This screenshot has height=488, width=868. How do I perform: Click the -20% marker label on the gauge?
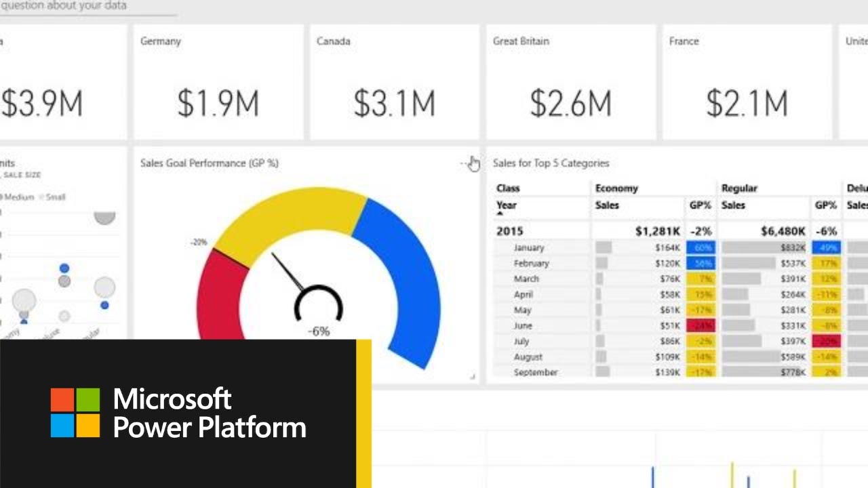coord(199,242)
